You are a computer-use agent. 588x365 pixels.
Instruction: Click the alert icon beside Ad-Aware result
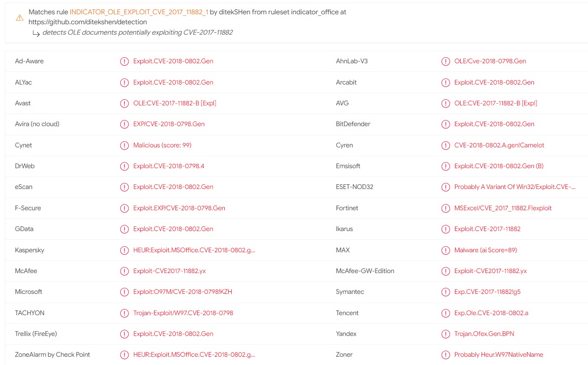point(124,62)
